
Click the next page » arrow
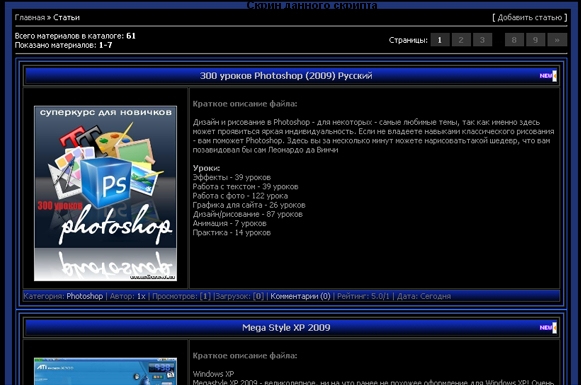[x=557, y=40]
